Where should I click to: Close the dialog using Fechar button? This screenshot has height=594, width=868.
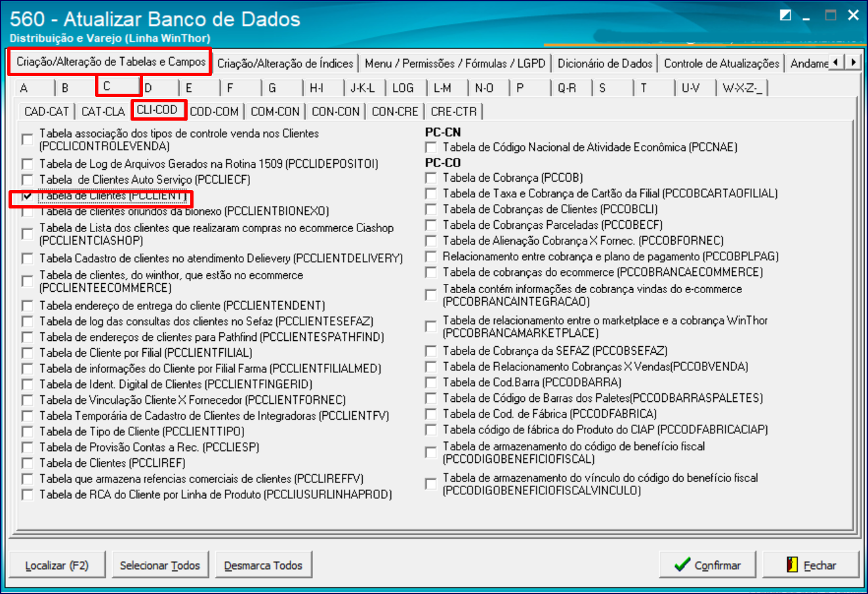click(811, 564)
